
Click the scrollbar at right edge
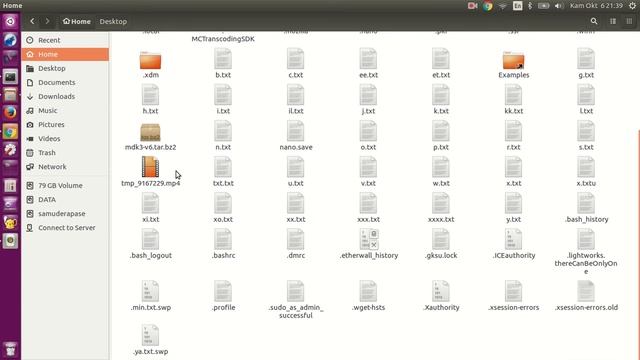click(638, 245)
